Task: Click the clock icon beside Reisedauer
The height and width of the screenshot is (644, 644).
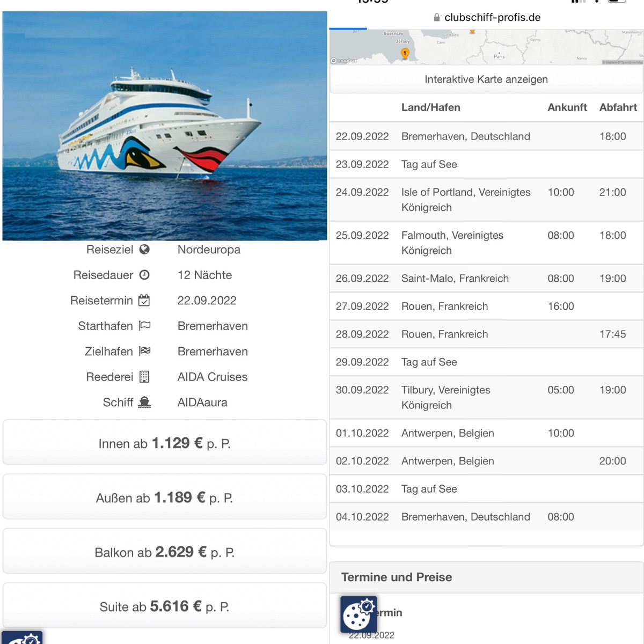Action: click(144, 275)
